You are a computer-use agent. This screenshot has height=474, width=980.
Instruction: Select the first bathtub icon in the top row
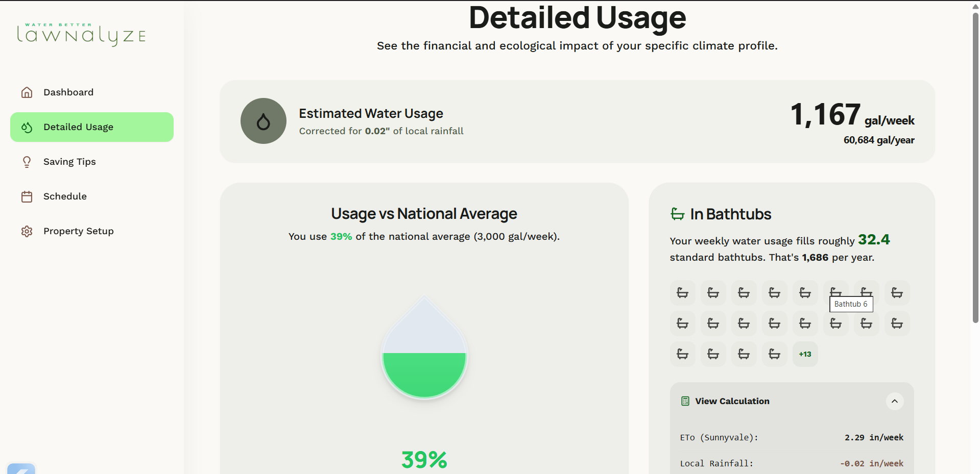coord(683,293)
